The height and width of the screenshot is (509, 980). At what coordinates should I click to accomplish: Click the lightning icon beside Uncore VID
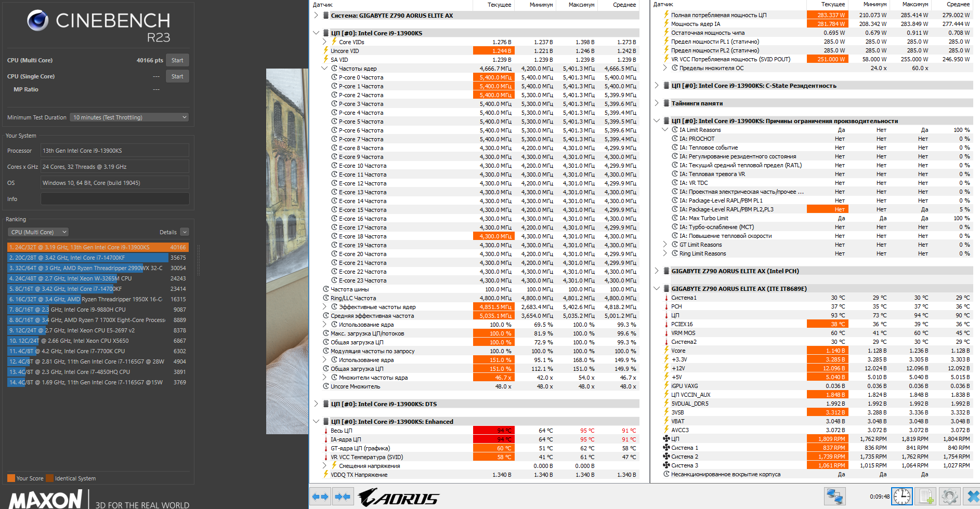pos(326,51)
